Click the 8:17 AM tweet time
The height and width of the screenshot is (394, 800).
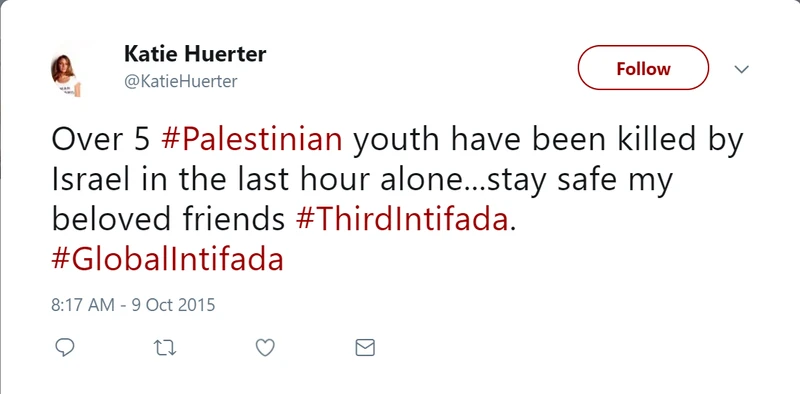click(x=83, y=305)
